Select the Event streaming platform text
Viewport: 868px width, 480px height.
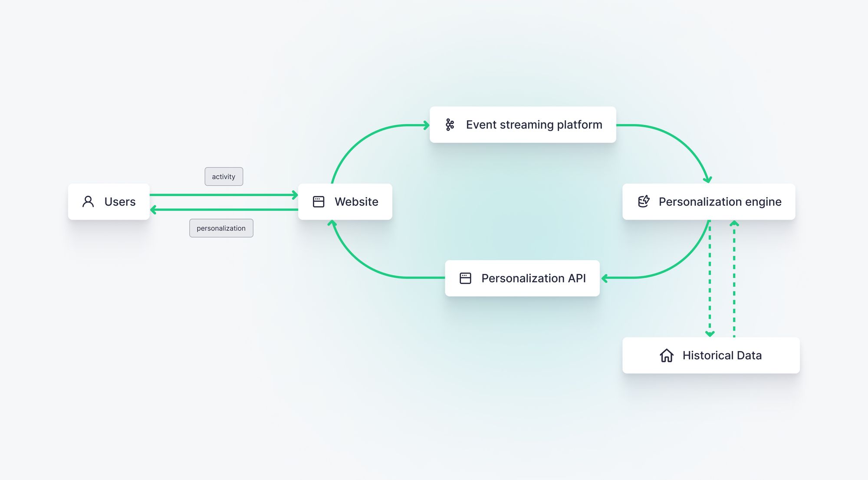[x=534, y=125]
